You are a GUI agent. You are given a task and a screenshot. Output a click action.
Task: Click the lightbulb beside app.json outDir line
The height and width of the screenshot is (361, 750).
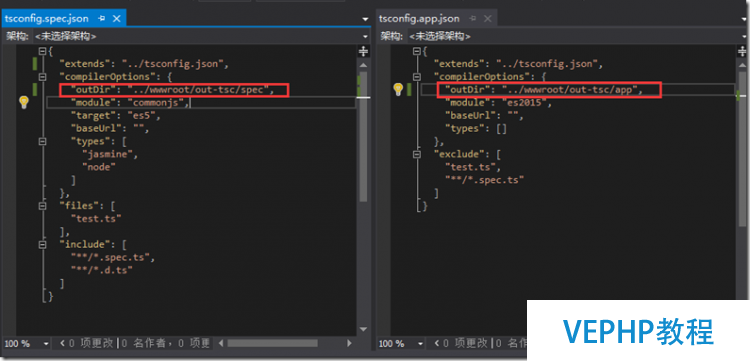[x=398, y=89]
